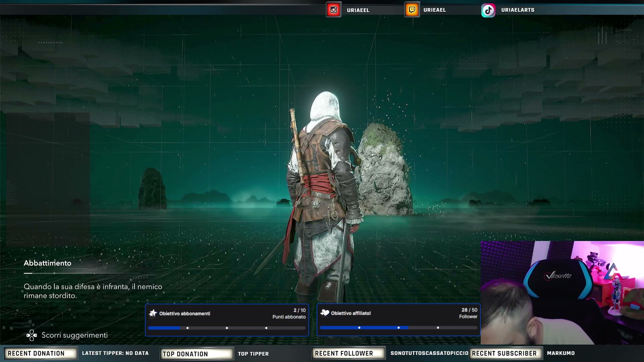Viewport: 644px width, 362px height.
Task: Click the Follower label in the goal widget
Action: (468, 316)
